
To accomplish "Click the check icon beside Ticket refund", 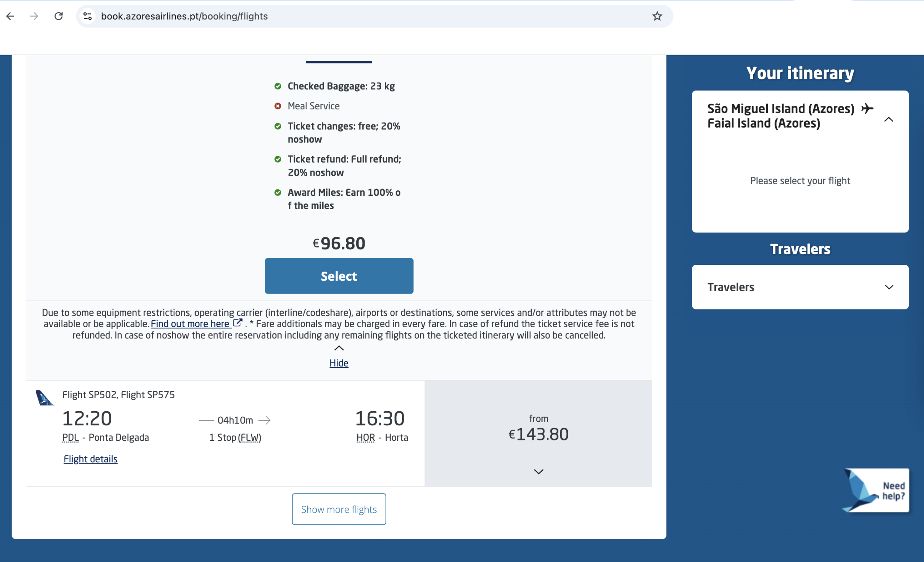I will 278,159.
